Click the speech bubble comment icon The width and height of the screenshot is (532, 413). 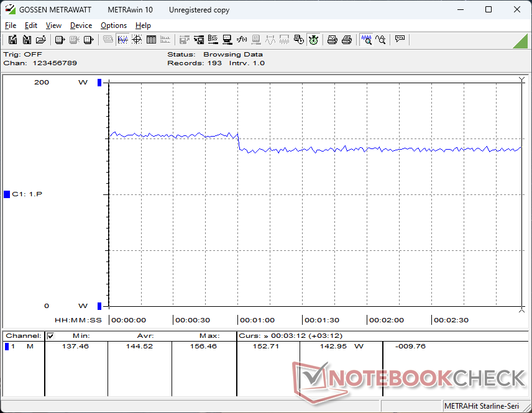click(400, 39)
